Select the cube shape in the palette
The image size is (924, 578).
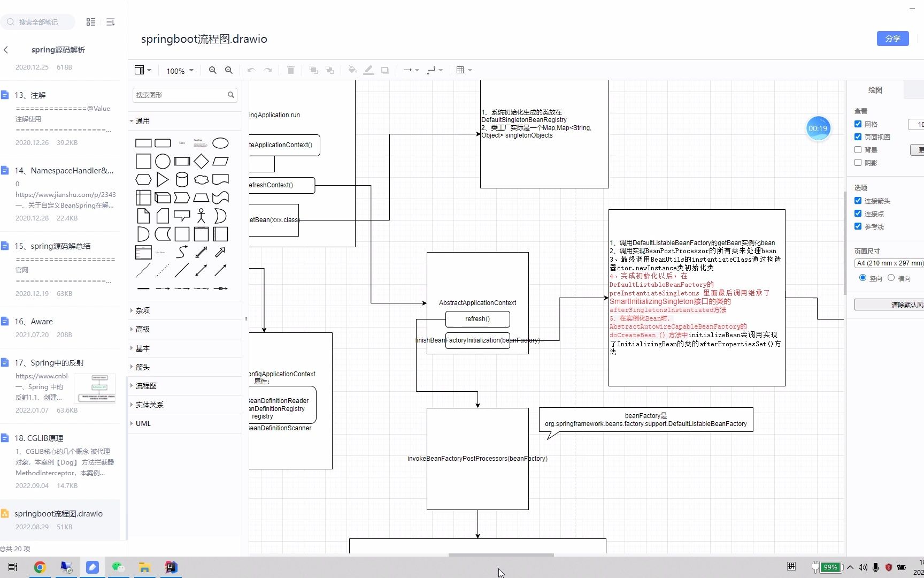163,197
